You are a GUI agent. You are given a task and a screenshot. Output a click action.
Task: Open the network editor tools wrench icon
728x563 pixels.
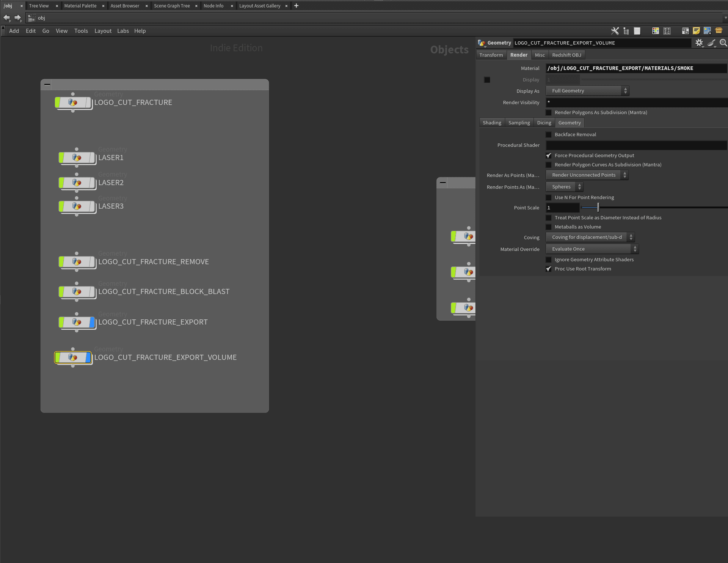[x=615, y=31]
